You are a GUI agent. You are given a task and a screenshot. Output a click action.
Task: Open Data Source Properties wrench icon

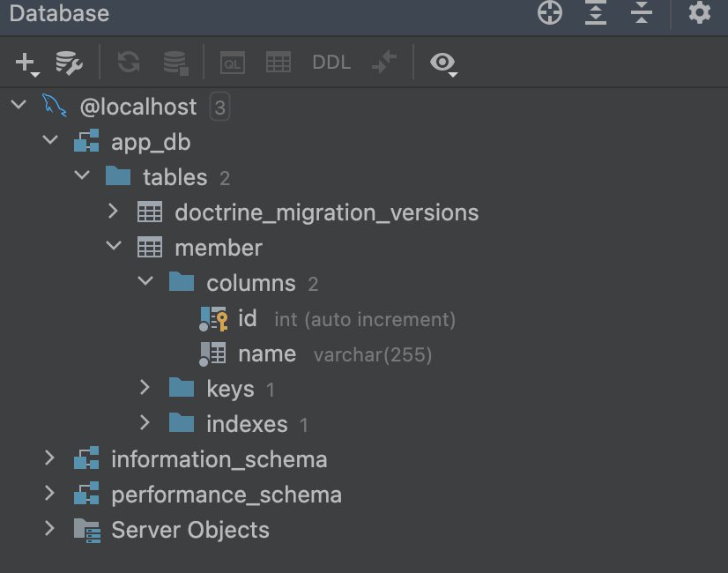69,63
